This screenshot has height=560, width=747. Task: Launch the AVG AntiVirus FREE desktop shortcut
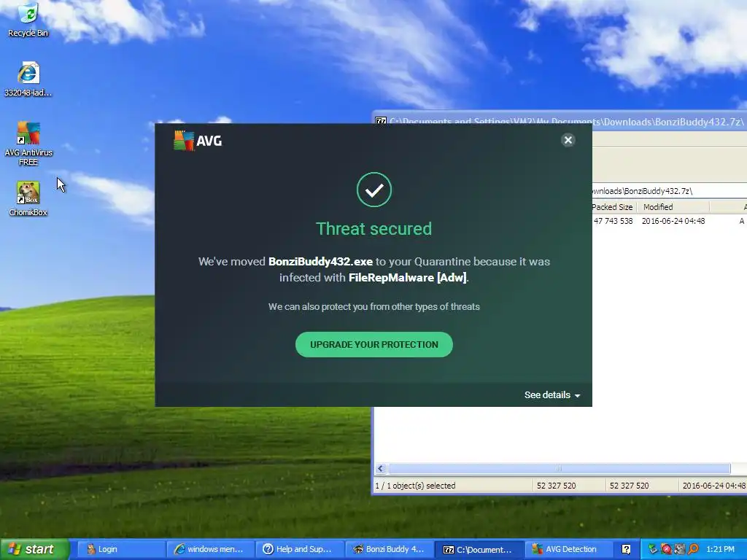click(x=28, y=144)
